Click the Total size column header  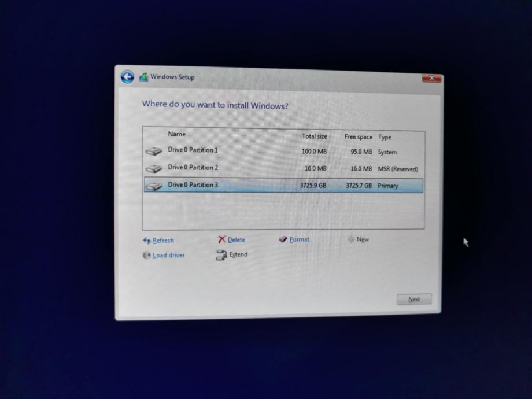click(x=315, y=136)
